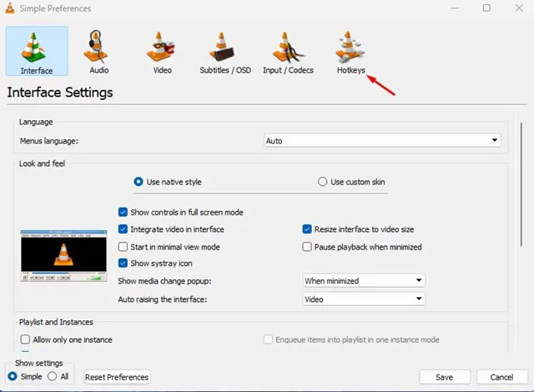Cancel the preferences dialog
Screen dimensions: 534x392
click(x=501, y=377)
